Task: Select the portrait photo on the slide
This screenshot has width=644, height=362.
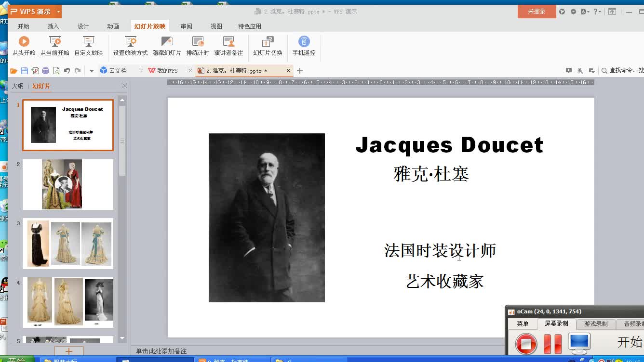Action: coord(267,218)
